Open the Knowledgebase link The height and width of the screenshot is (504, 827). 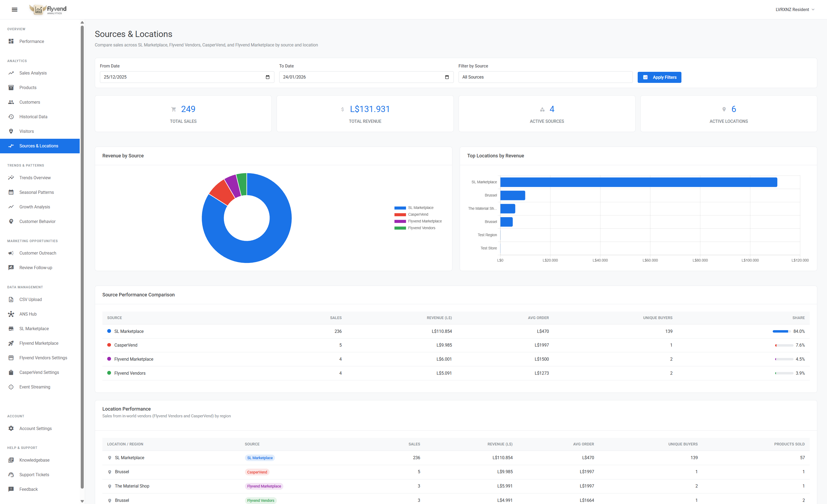pyautogui.click(x=34, y=460)
